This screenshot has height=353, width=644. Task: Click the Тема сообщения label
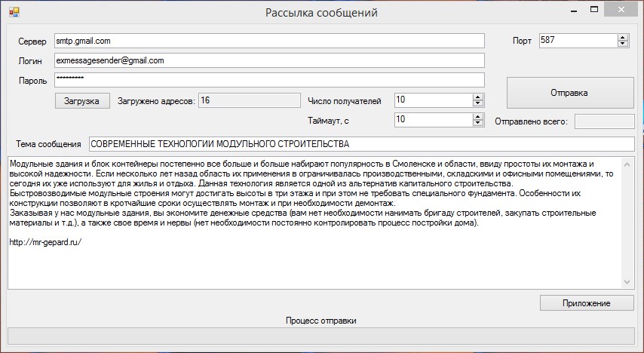(x=48, y=144)
